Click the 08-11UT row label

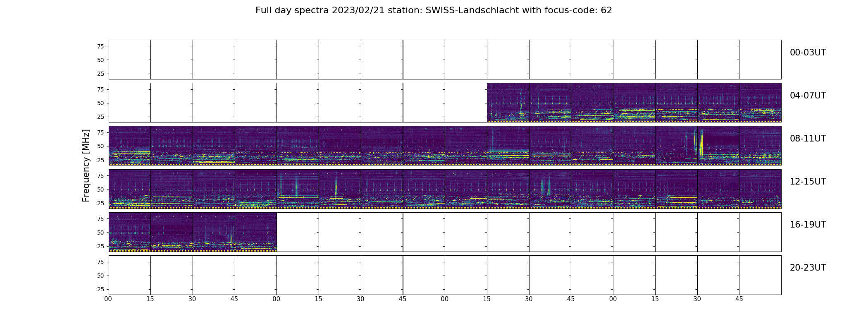[x=808, y=139]
